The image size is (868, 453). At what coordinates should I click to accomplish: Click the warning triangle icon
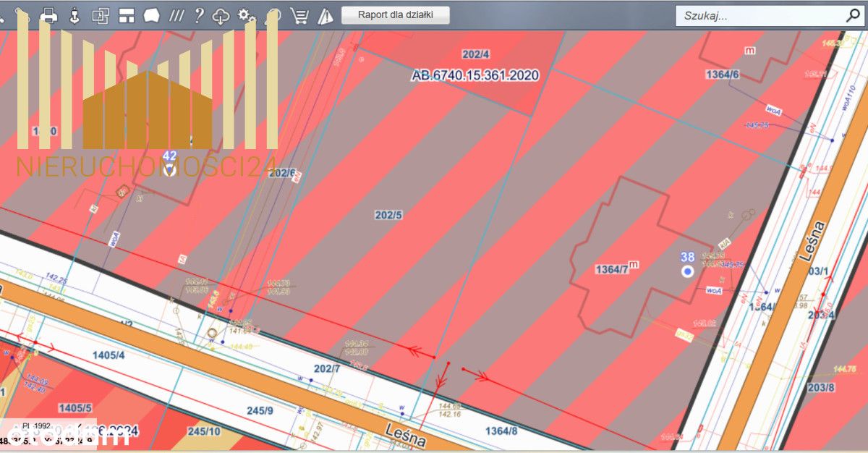click(x=325, y=16)
